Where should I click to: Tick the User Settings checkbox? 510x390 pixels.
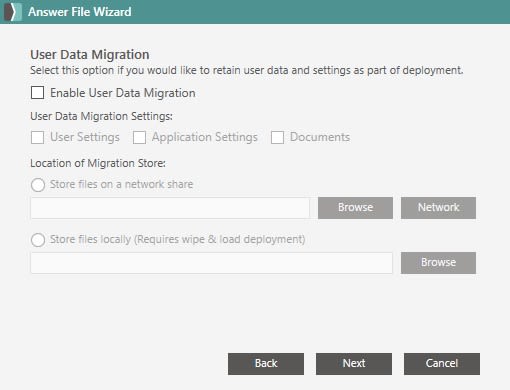click(x=37, y=137)
